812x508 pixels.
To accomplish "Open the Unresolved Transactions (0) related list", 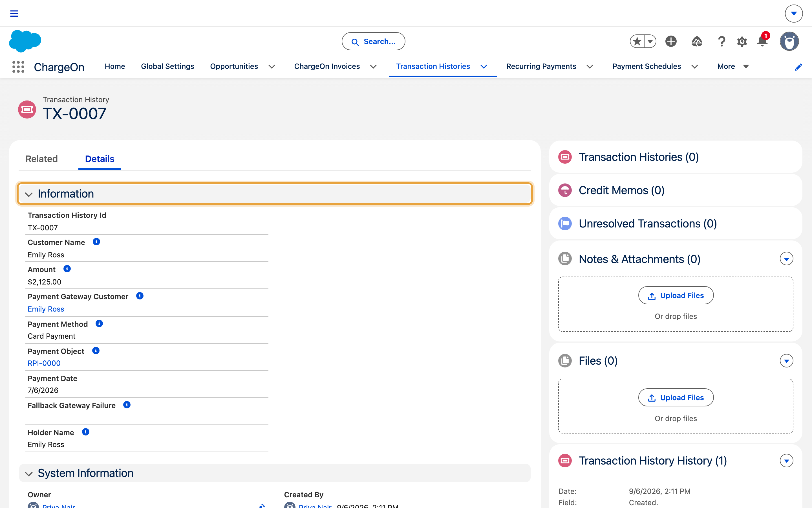I will pos(648,224).
